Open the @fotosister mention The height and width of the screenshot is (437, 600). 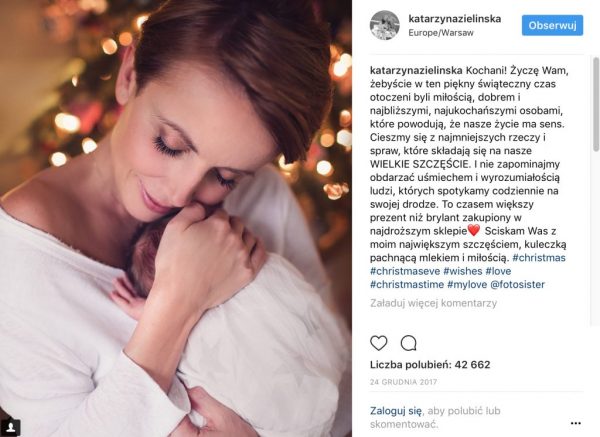[517, 284]
